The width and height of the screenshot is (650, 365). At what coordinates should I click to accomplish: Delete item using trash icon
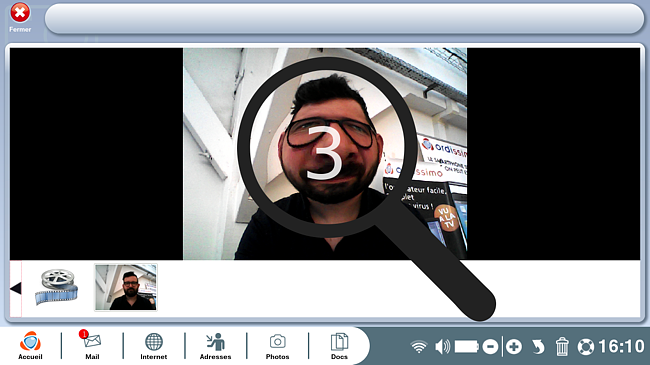click(x=562, y=347)
